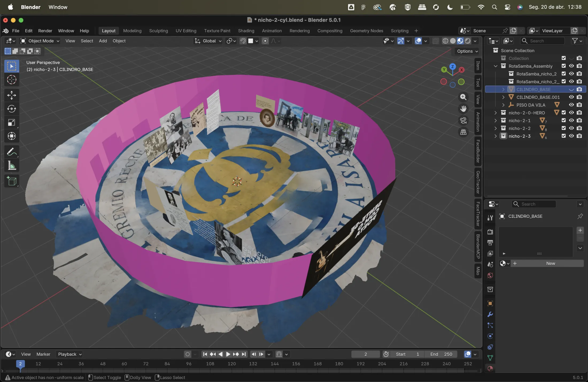Screen dimensions: 588x382
Task: Jump to end frame playback button
Action: click(244, 354)
